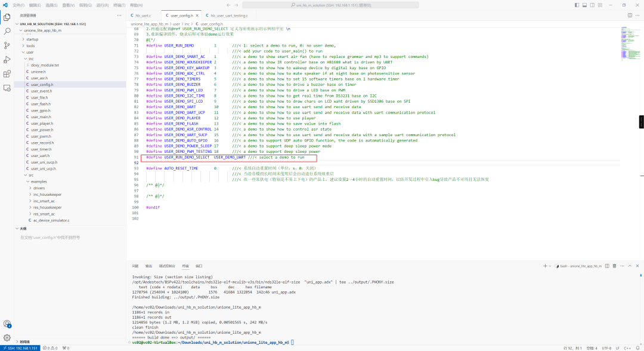Image resolution: width=644 pixels, height=351 pixels.
Task: Open the Terminal (终端) menu in menu bar
Action: (119, 5)
